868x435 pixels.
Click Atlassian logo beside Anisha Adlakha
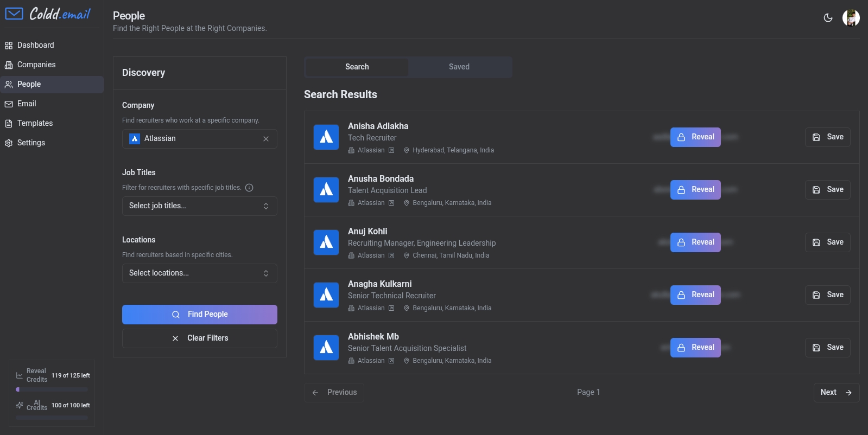click(x=326, y=137)
